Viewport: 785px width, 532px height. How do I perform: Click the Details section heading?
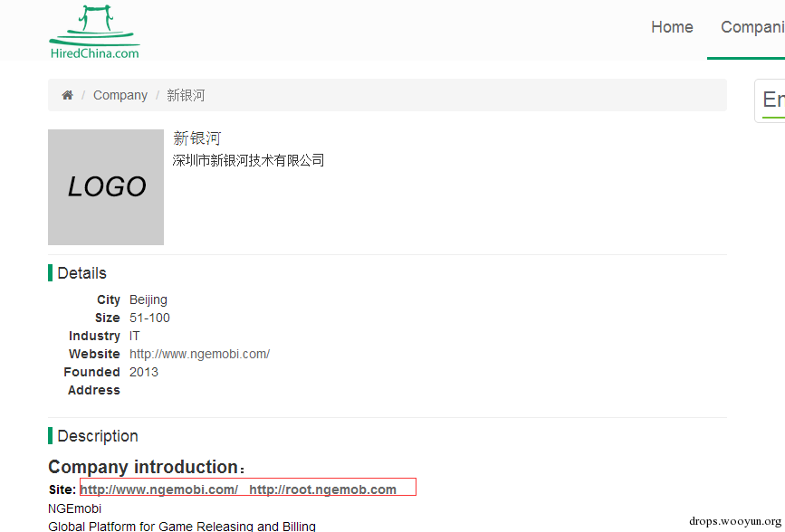81,273
